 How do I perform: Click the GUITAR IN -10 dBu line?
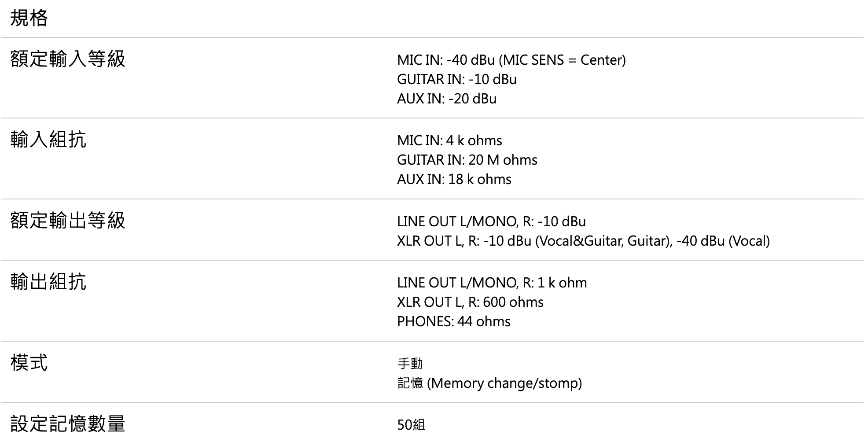(457, 79)
